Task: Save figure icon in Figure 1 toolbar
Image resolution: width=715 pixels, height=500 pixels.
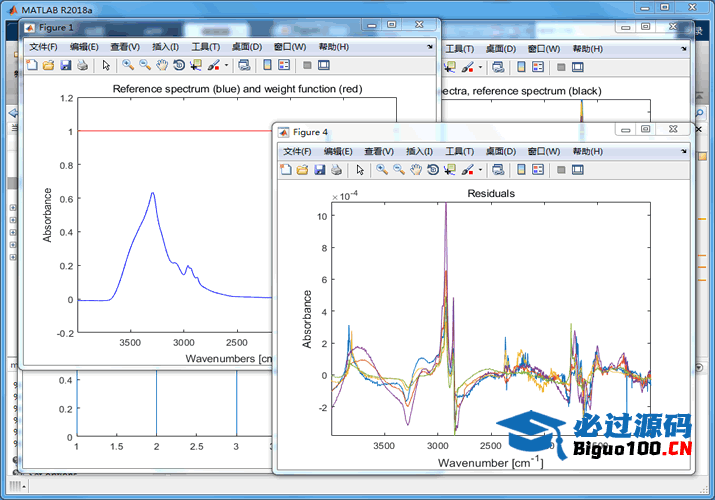Action: click(x=66, y=65)
